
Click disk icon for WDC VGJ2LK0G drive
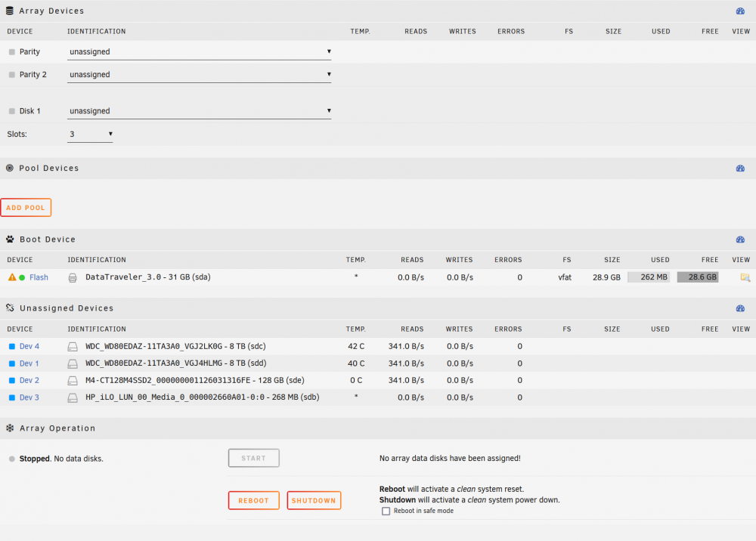[x=73, y=346]
